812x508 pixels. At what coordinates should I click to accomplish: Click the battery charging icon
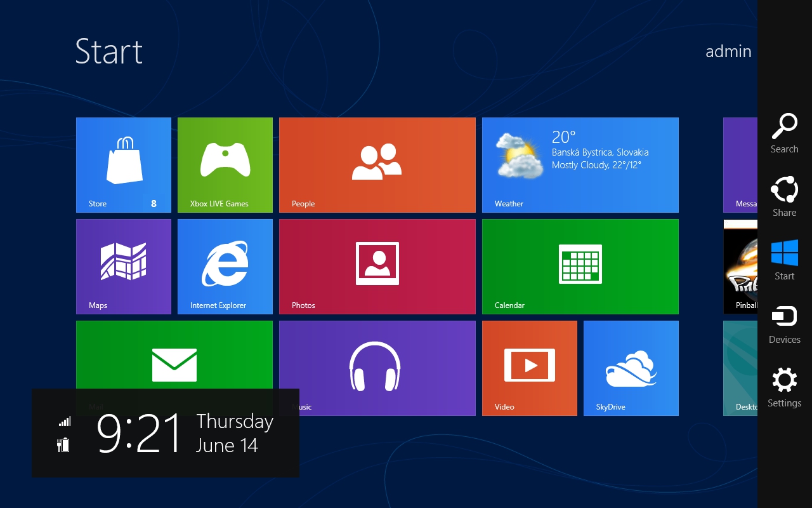pos(63,444)
